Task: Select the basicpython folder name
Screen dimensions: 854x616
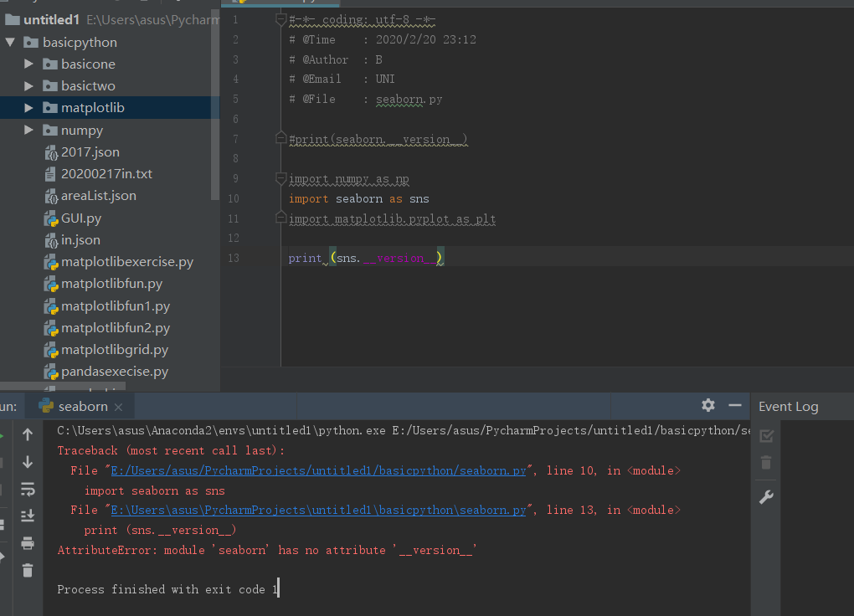Action: (x=80, y=43)
